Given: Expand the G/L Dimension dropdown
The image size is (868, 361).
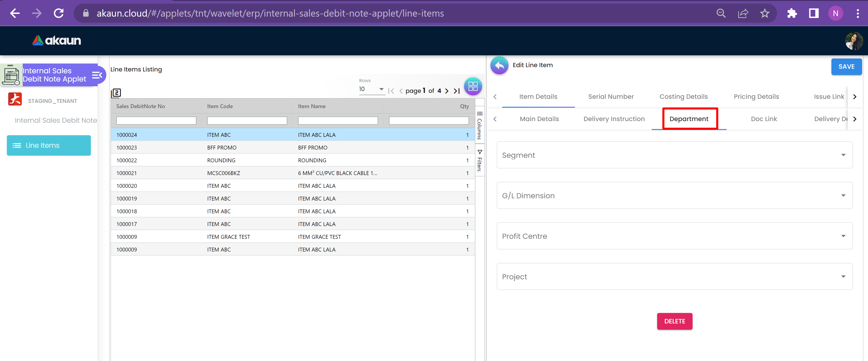Looking at the screenshot, I should point(674,196).
